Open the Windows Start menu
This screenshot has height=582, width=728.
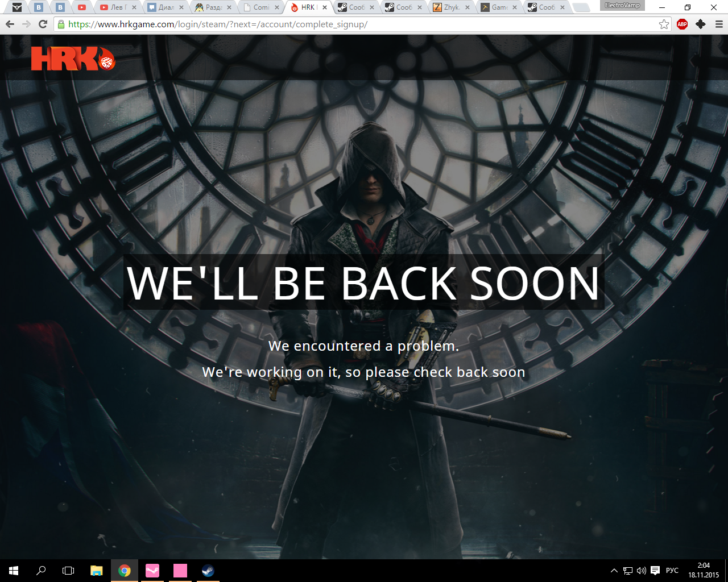pos(14,571)
